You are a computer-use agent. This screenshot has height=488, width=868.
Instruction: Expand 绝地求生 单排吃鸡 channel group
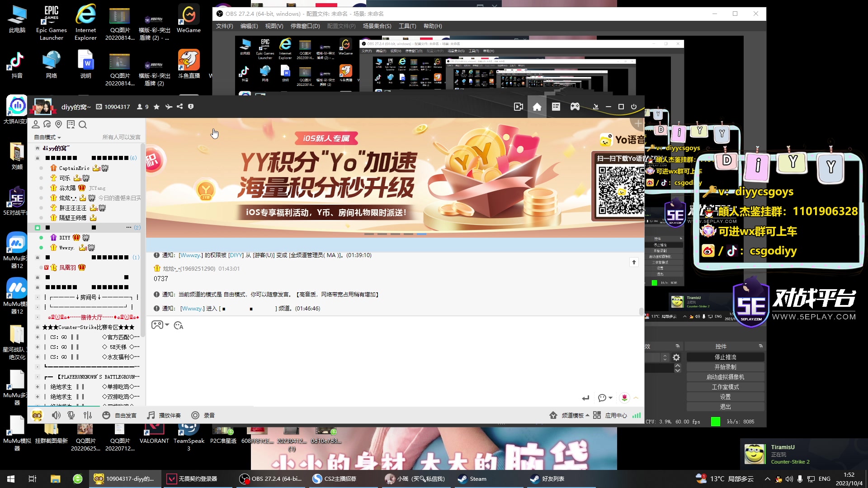point(38,387)
